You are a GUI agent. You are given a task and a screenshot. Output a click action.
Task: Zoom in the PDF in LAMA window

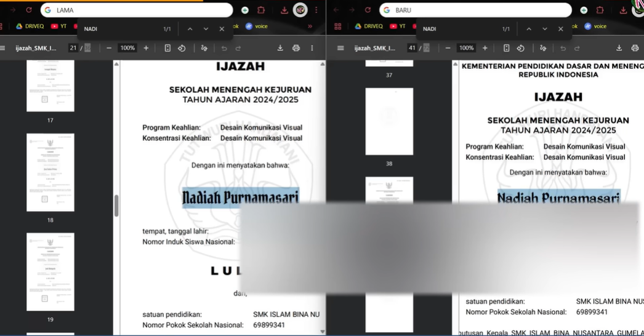coord(146,48)
